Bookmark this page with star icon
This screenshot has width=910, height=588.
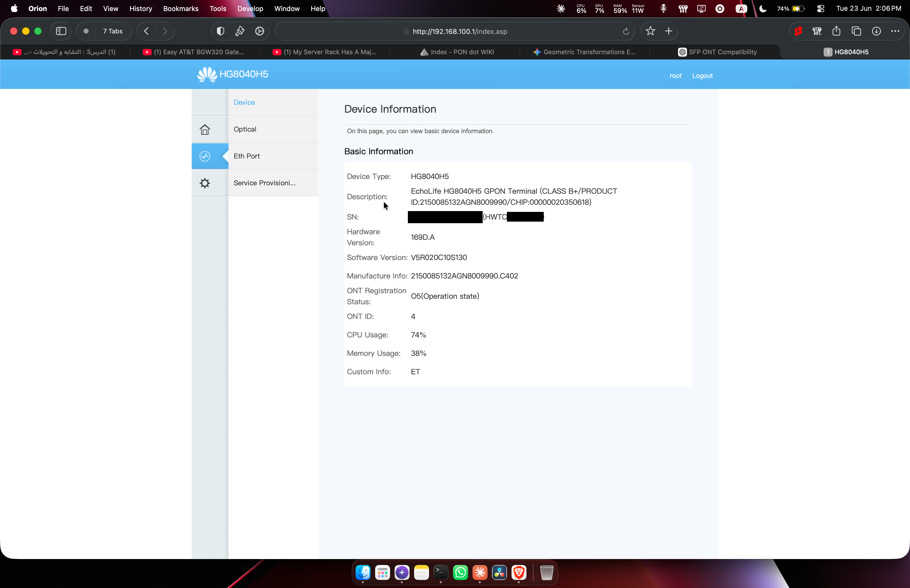tap(650, 31)
